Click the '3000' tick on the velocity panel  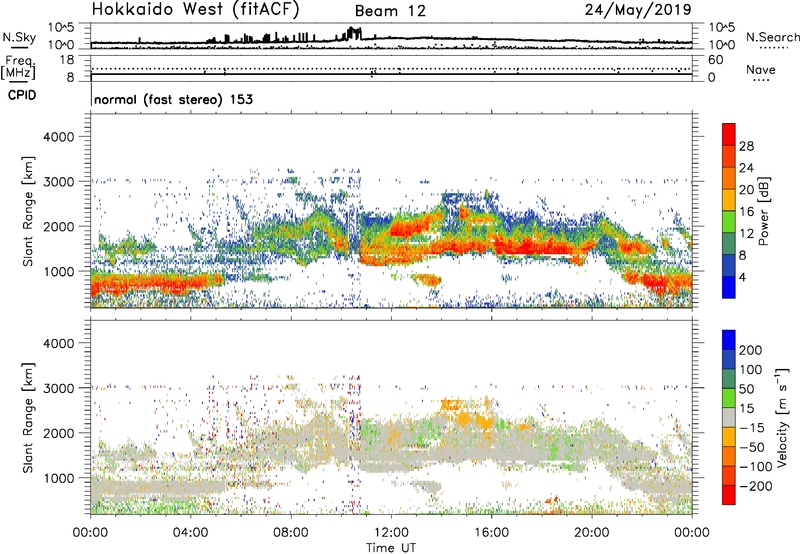[58, 388]
